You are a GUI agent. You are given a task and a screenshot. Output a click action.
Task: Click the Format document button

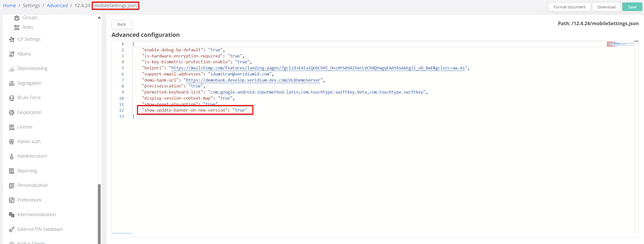(569, 7)
